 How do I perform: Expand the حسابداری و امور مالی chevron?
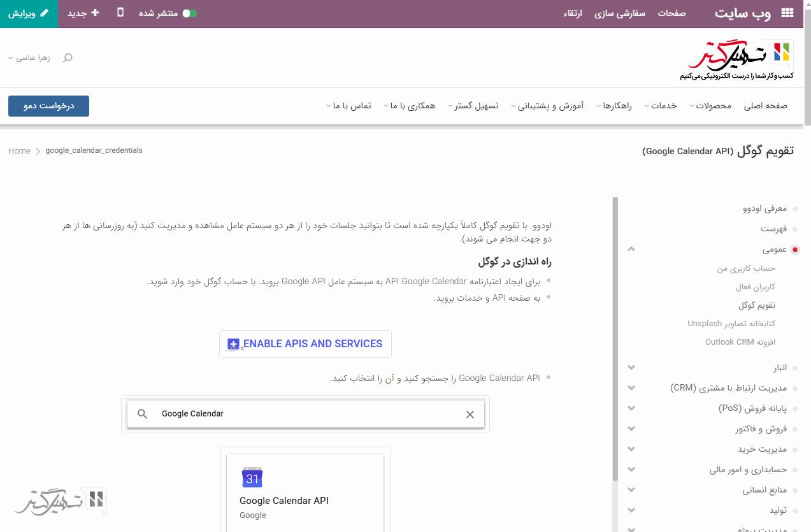(631, 470)
